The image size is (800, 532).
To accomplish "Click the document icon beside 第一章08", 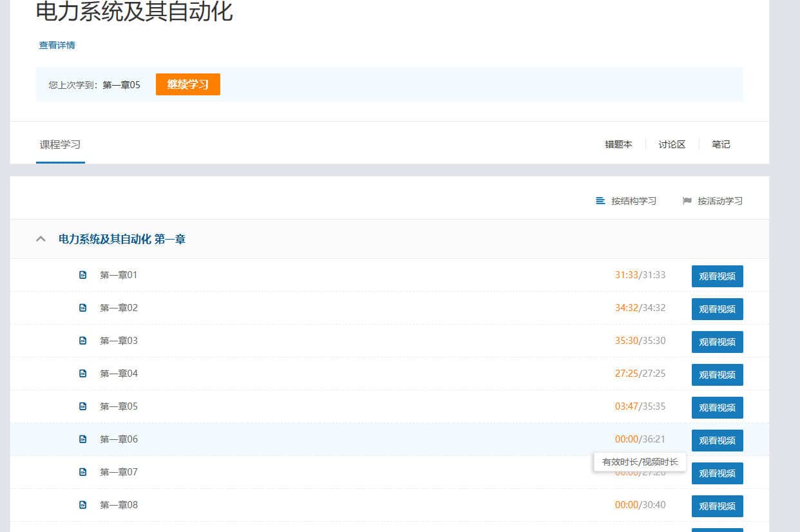I will point(82,505).
